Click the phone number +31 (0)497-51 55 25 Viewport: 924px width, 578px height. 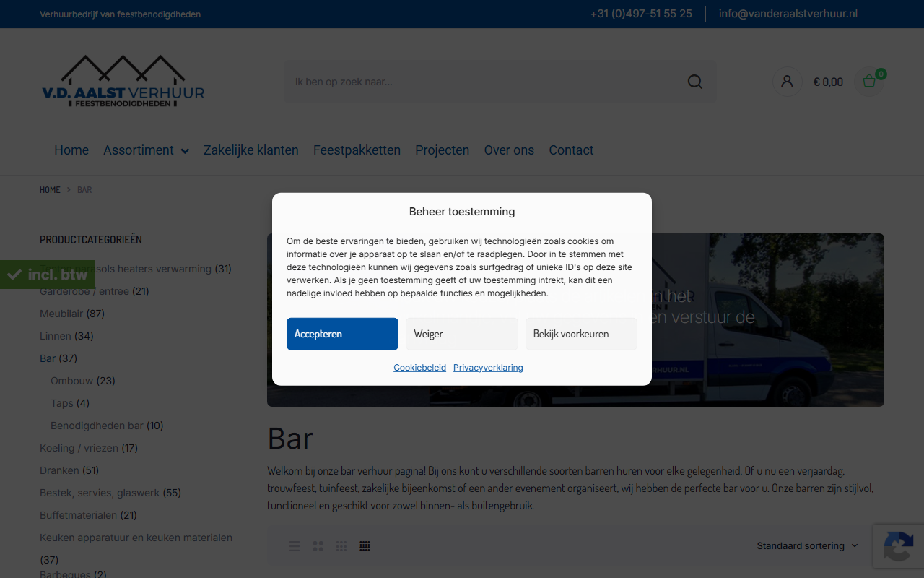coord(641,14)
